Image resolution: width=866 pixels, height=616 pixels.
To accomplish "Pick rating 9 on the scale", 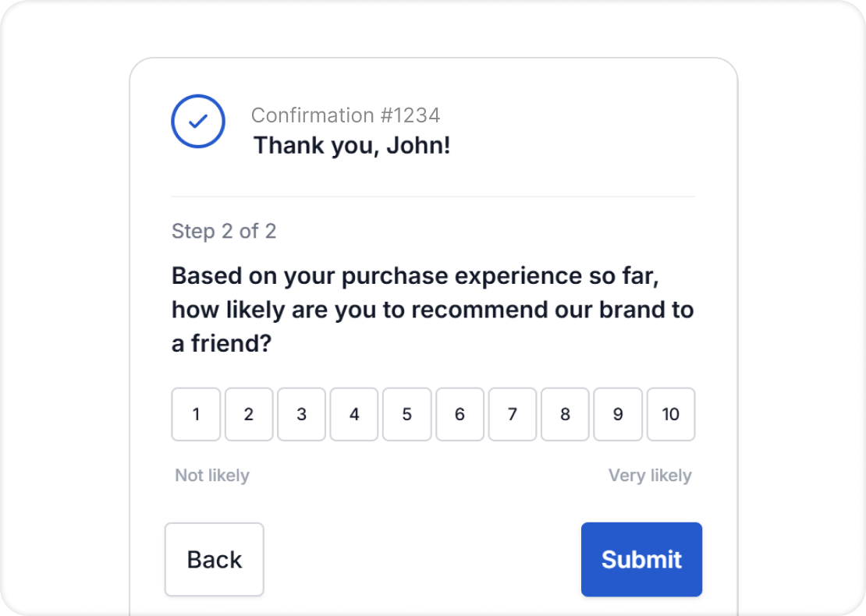I will pyautogui.click(x=618, y=414).
